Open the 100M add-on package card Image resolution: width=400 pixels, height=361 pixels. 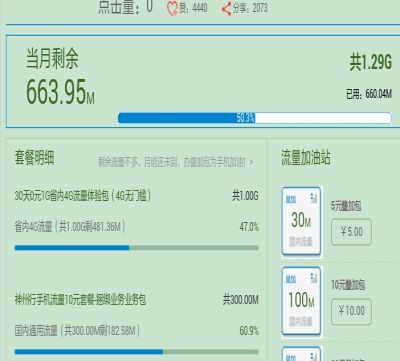(301, 301)
